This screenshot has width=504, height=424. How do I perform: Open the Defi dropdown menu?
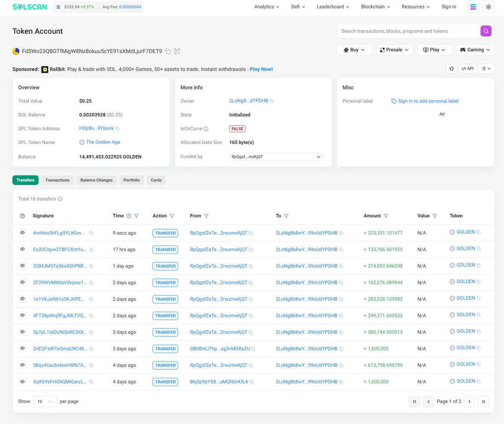298,7
